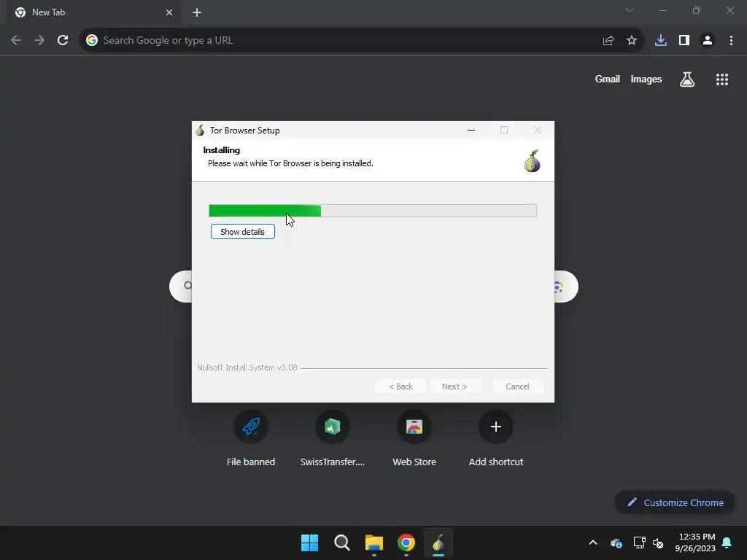
Task: Select Tor installer taskbar icon
Action: click(438, 542)
